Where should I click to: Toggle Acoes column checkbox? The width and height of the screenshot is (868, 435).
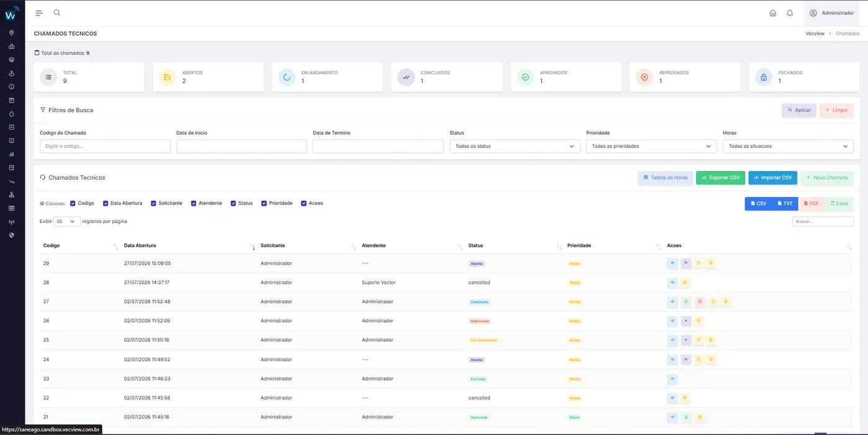click(x=304, y=203)
